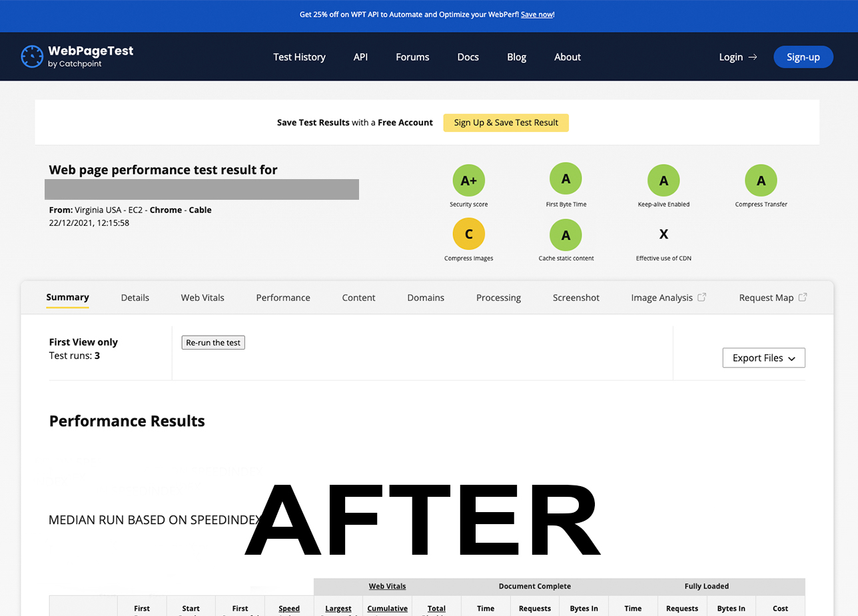This screenshot has height=616, width=858.
Task: Click the Performance Results heading
Action: [x=127, y=421]
